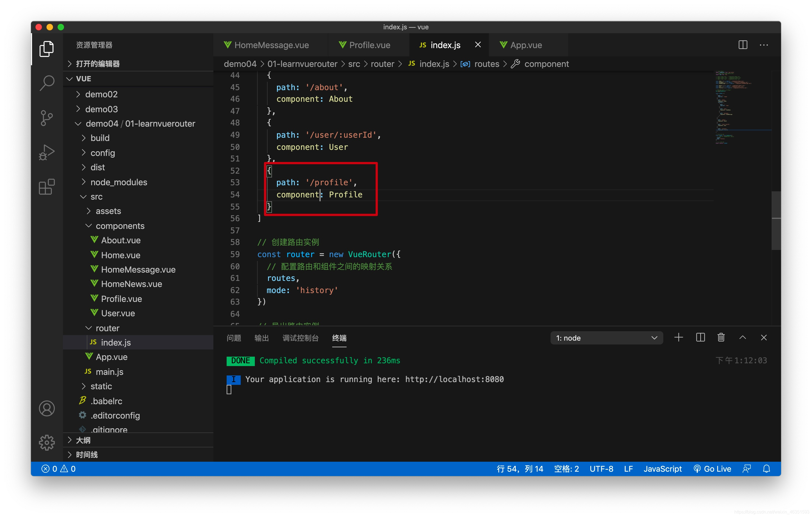Open Home.vue in the explorer

(x=138, y=255)
